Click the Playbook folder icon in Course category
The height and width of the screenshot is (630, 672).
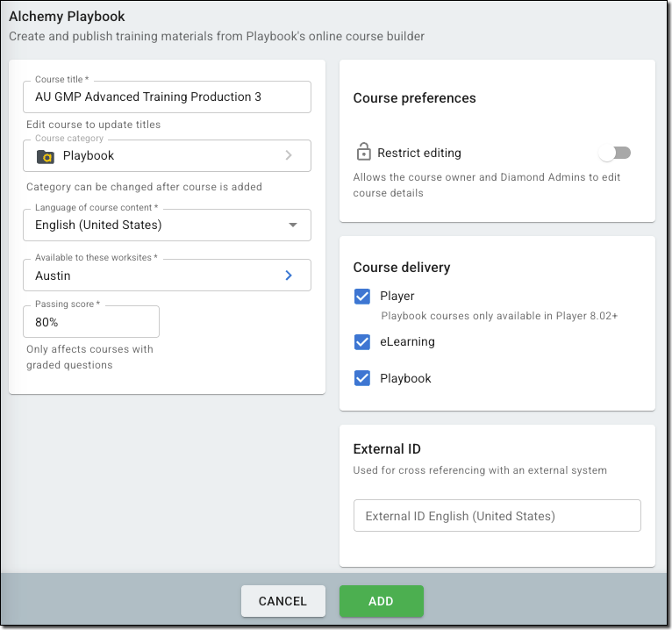[46, 156]
